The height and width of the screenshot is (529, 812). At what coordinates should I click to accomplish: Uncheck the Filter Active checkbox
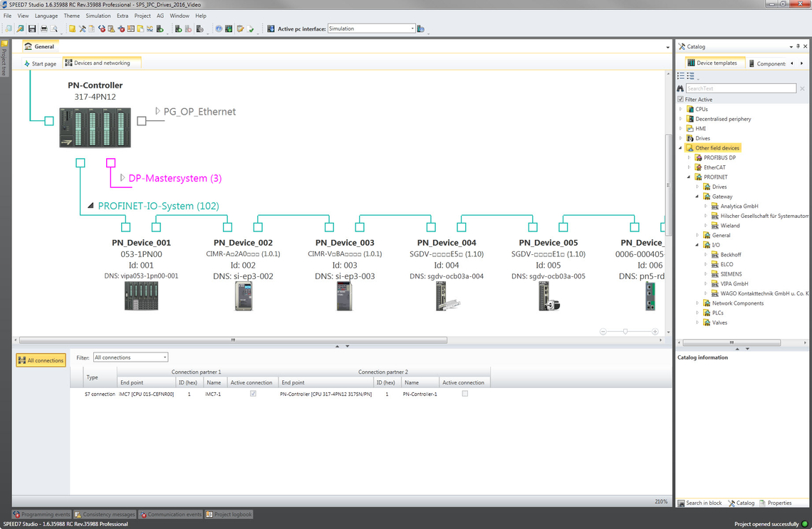tap(680, 100)
